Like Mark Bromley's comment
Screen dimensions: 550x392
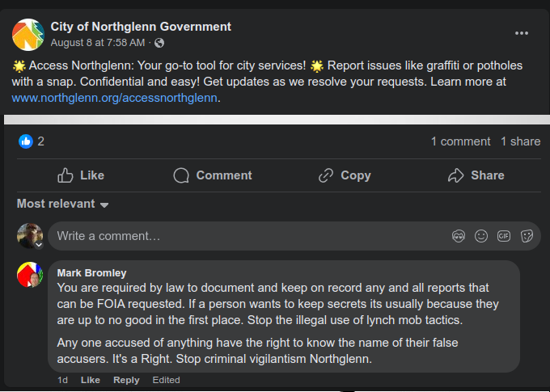91,380
